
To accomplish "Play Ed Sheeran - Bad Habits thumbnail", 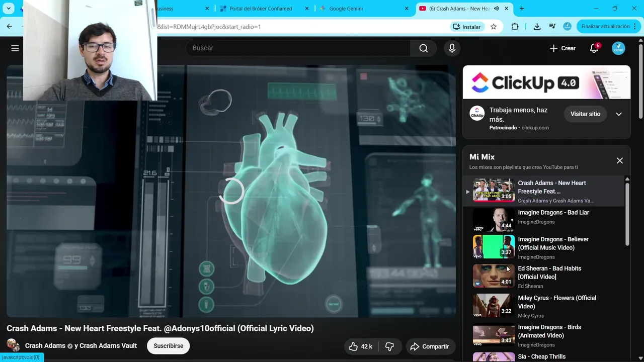I will (x=494, y=276).
